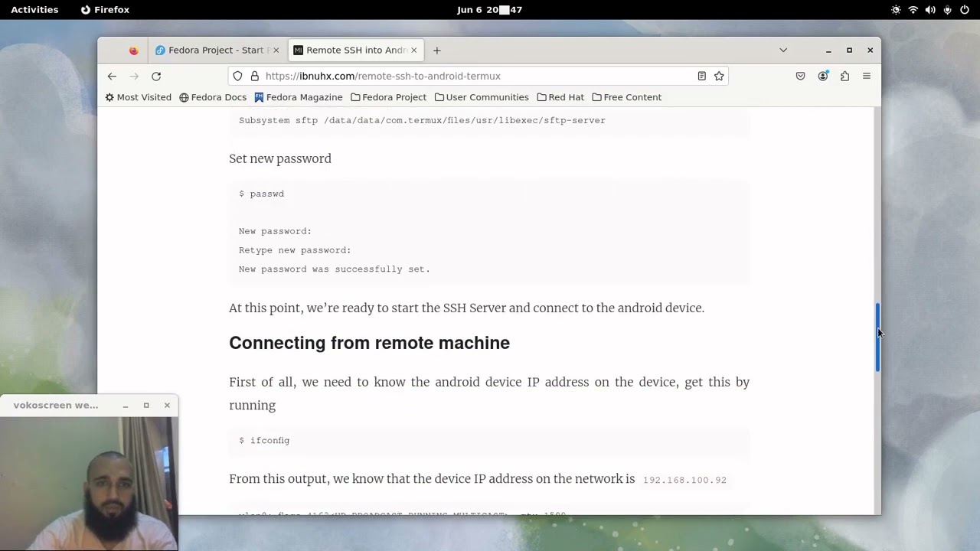Close the vokoscreen webcam window

point(167,406)
